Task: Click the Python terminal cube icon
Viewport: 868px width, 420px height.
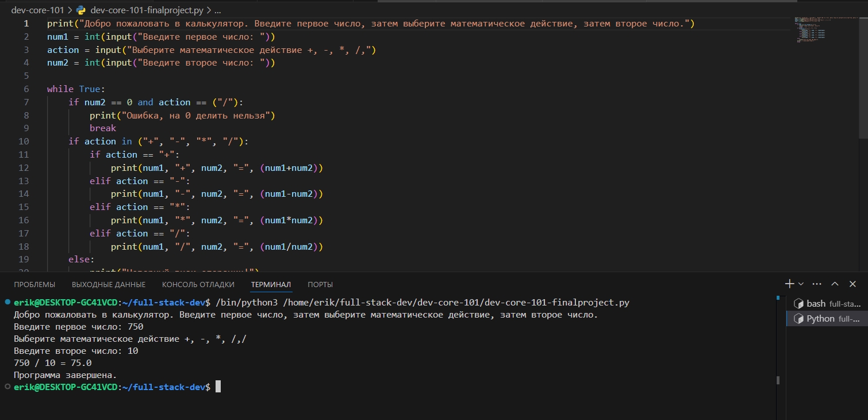Action: coord(798,318)
